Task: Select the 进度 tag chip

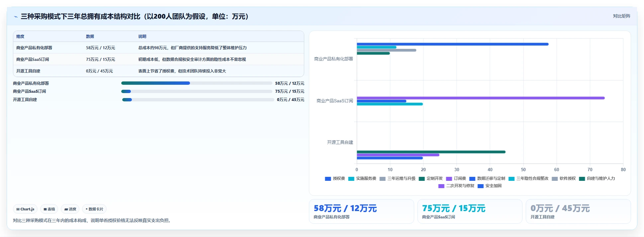Action: (x=70, y=209)
